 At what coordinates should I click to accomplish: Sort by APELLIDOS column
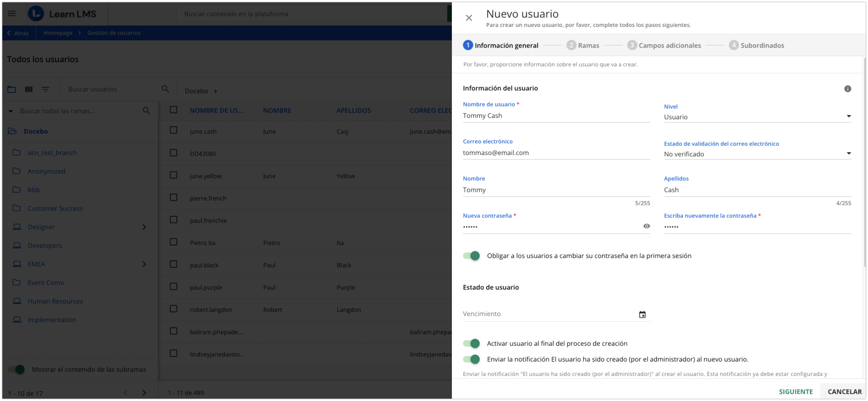(354, 110)
